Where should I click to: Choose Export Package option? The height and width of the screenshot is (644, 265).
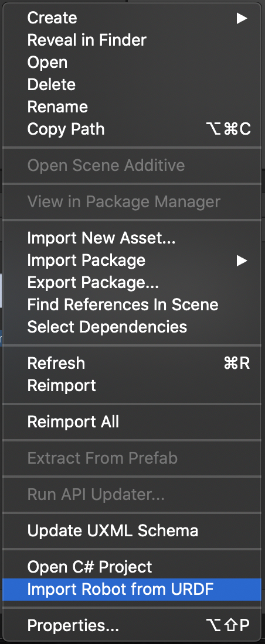pos(132,283)
